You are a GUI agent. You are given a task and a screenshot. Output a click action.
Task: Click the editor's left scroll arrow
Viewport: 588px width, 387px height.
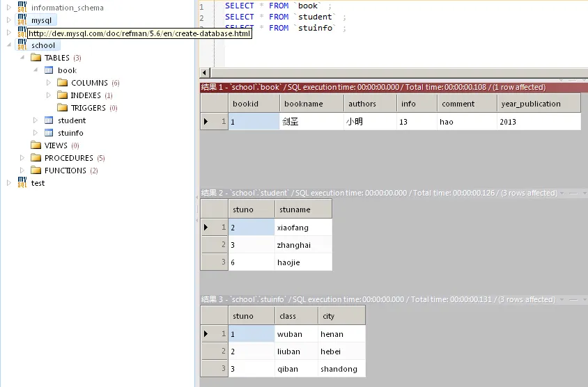(205, 73)
